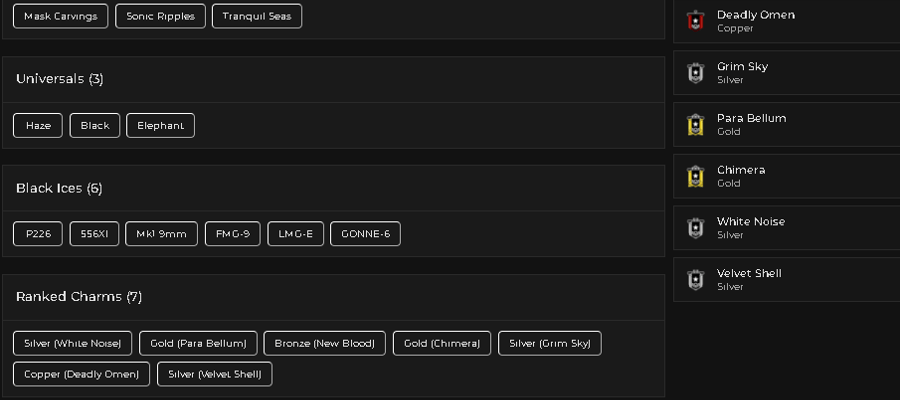The image size is (900, 400).
Task: Select the Bronze (New Blood) charm tag
Action: pos(324,343)
